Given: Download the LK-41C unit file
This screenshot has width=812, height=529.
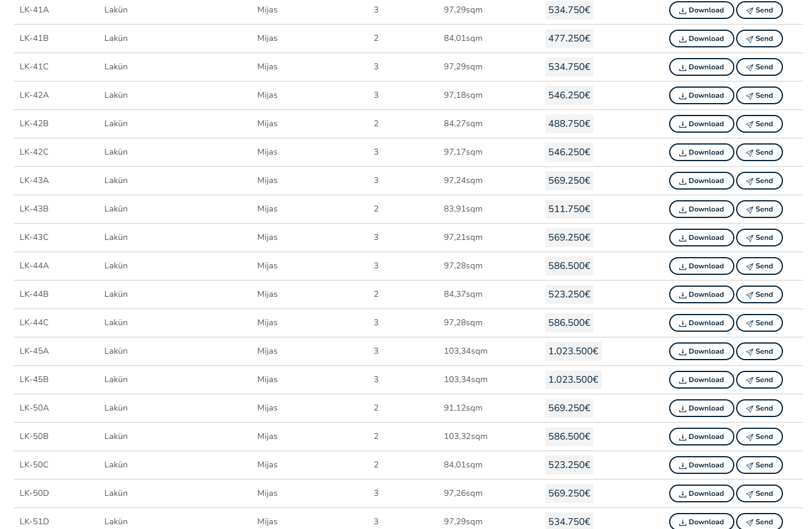Looking at the screenshot, I should coord(701,67).
